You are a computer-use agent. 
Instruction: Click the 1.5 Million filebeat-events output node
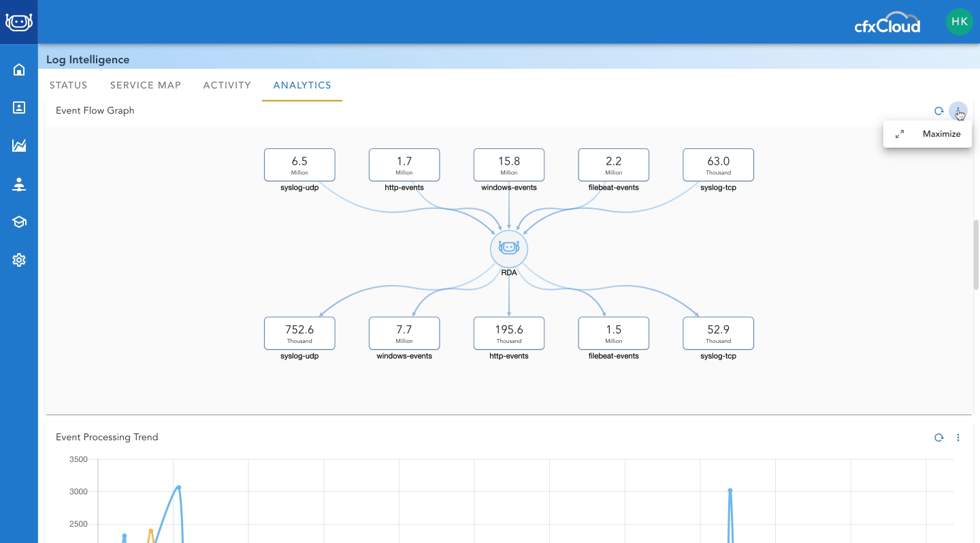click(614, 333)
